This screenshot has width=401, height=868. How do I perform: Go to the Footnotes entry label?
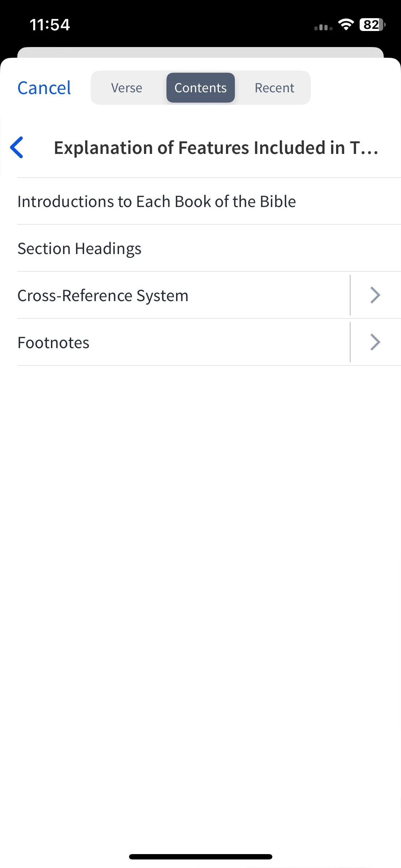coord(53,342)
